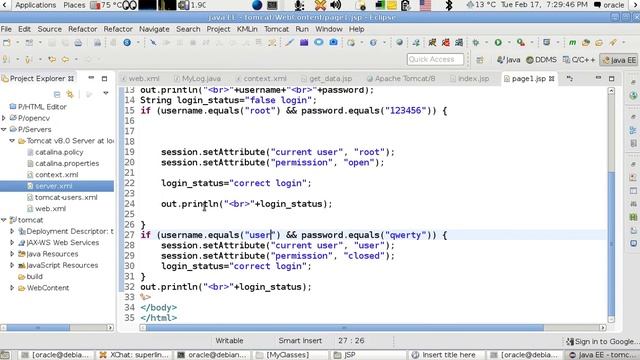Screen dimensions: 640x360
Task: Click the Bluetooth icon in top panel
Action: [449, 5]
